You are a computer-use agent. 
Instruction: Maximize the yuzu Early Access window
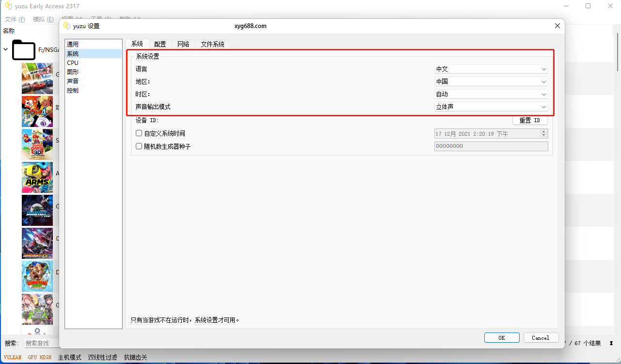coord(588,6)
